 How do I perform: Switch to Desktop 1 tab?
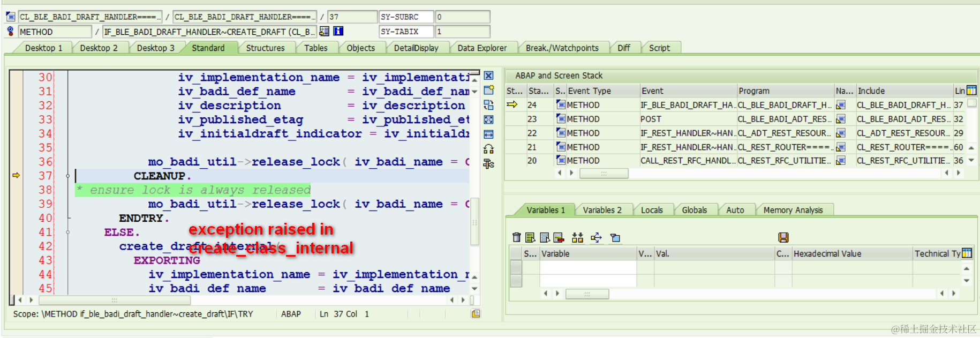pyautogui.click(x=43, y=48)
